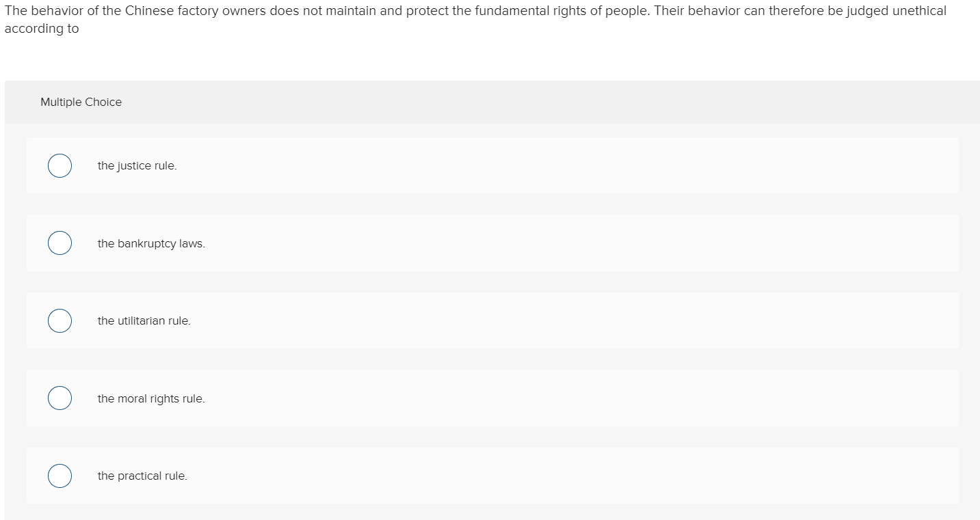Select the radio button for "the practical rule"
980x520 pixels.
click(x=59, y=476)
